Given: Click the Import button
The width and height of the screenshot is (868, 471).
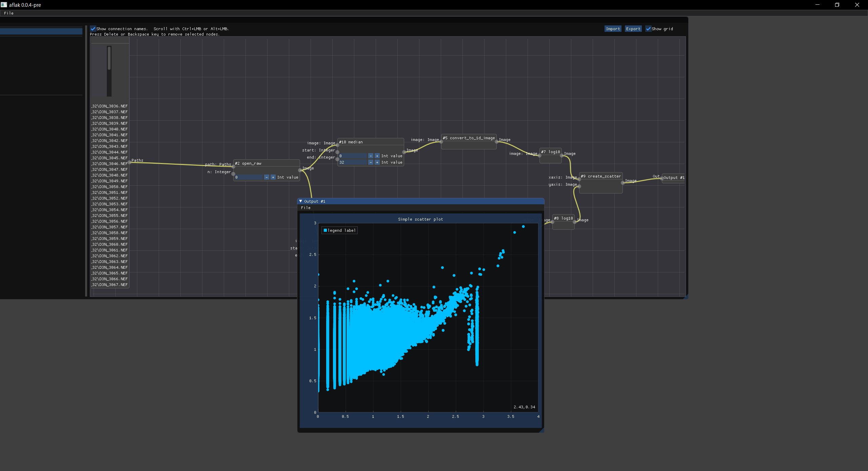Looking at the screenshot, I should pyautogui.click(x=613, y=29).
